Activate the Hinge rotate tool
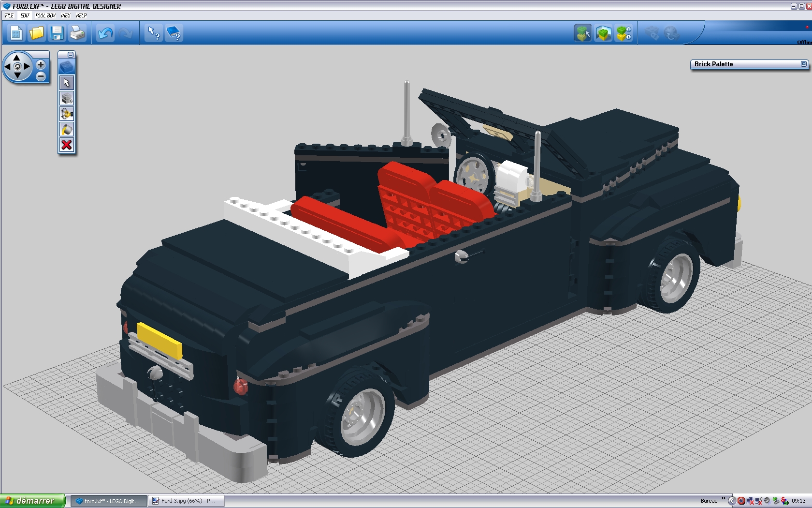The image size is (812, 508). pos(67,114)
